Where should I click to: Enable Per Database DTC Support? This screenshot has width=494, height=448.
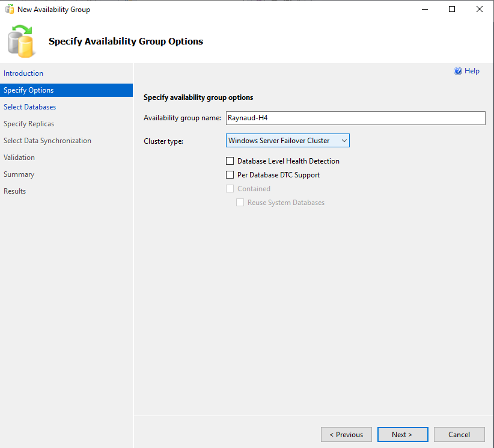coord(229,174)
